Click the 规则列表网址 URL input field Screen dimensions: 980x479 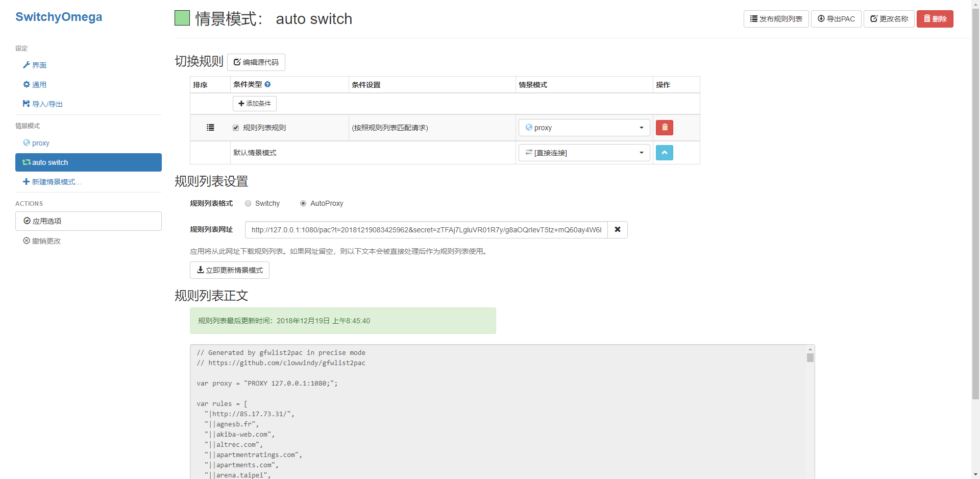[426, 230]
